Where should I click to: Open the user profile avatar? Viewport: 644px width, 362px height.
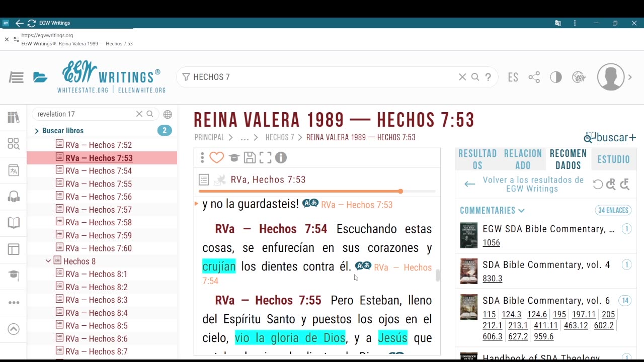[611, 77]
